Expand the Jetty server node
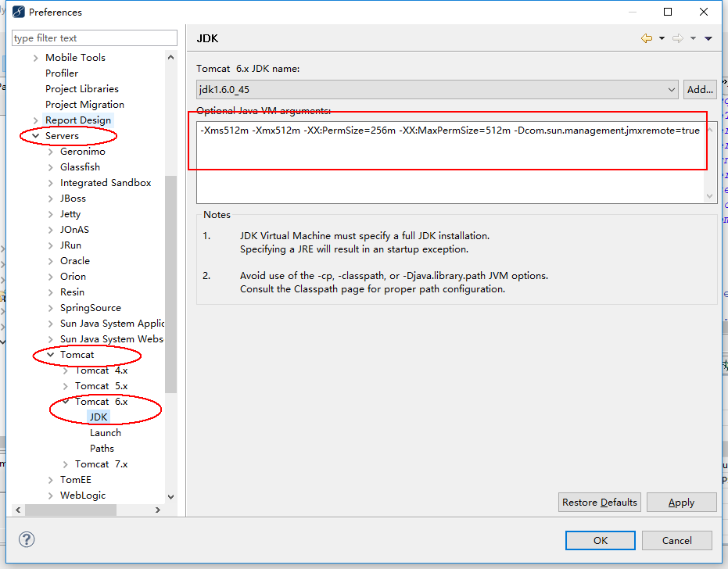 pyautogui.click(x=51, y=214)
